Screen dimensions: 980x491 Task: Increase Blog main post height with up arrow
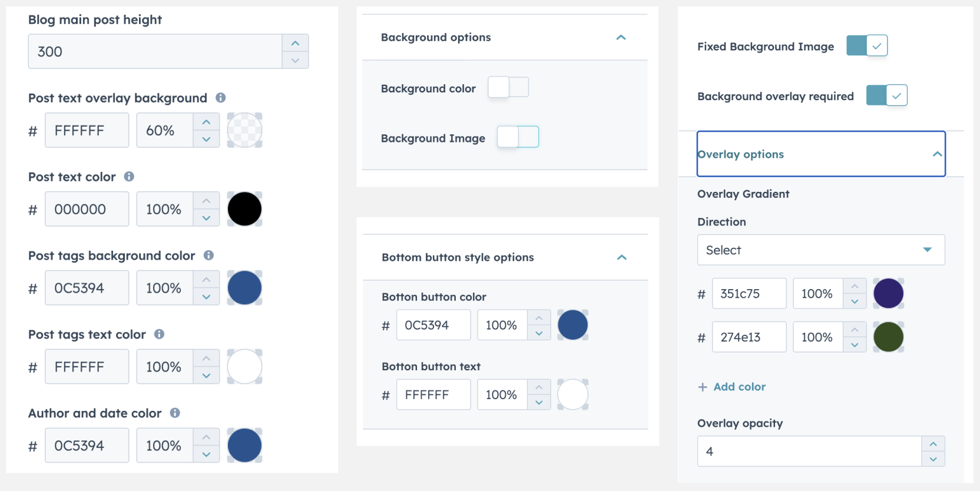(295, 43)
